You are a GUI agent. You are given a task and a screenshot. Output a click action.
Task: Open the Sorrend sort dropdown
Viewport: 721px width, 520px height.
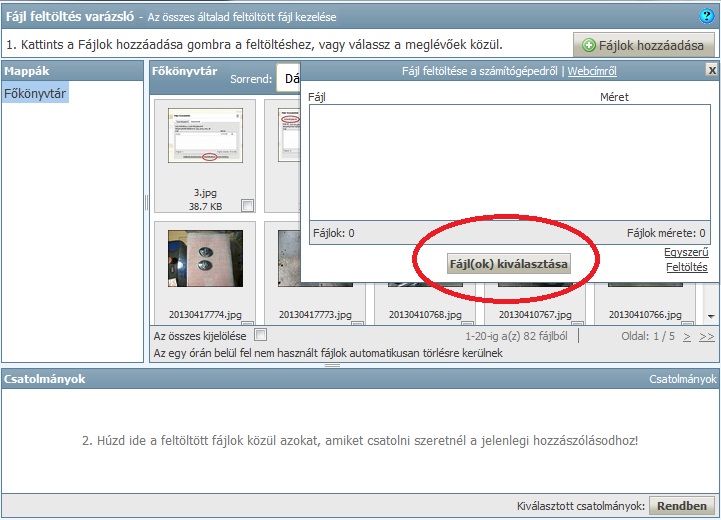[288, 78]
